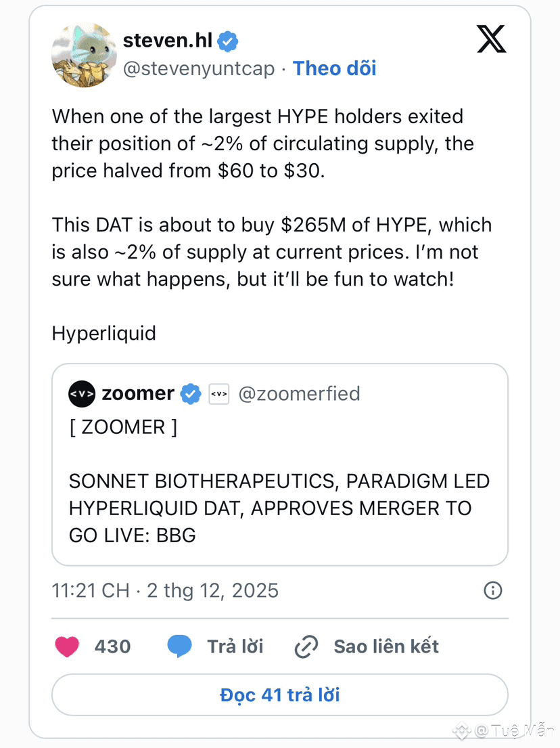560x748 pixels.
Task: Click zoomer's square affiliation badge
Action: click(219, 393)
